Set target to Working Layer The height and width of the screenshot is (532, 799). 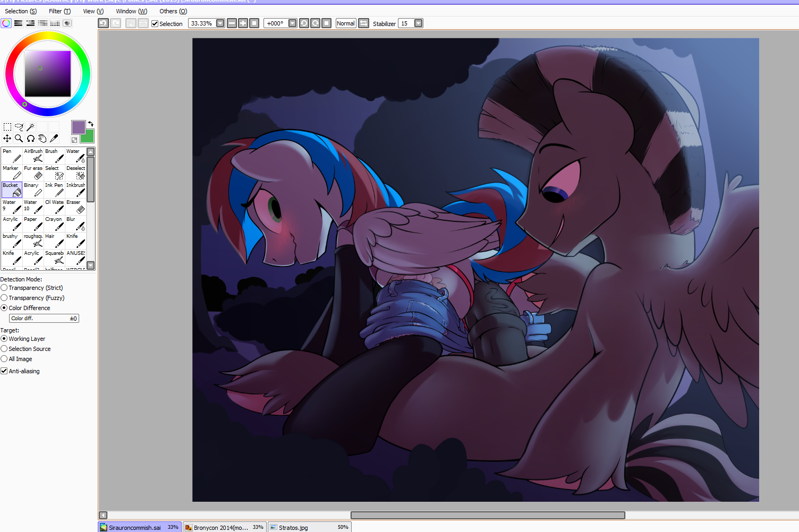coord(4,339)
